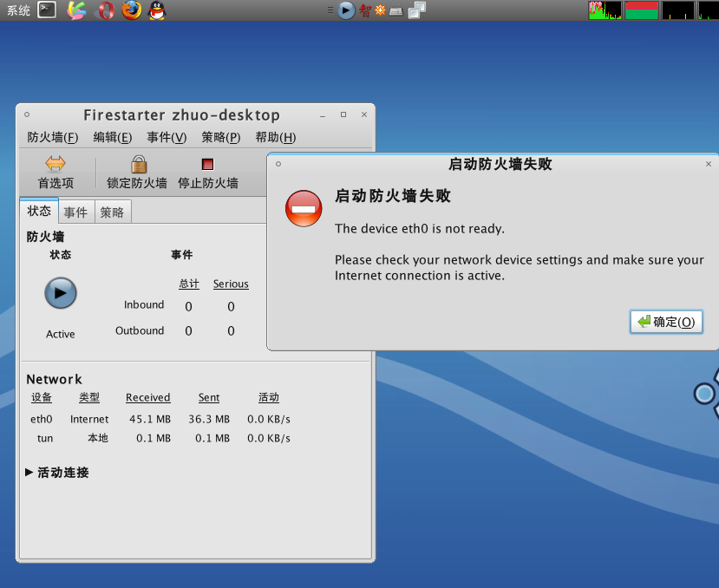
Task: Click the 45.1 MB received value
Action: [x=150, y=419]
